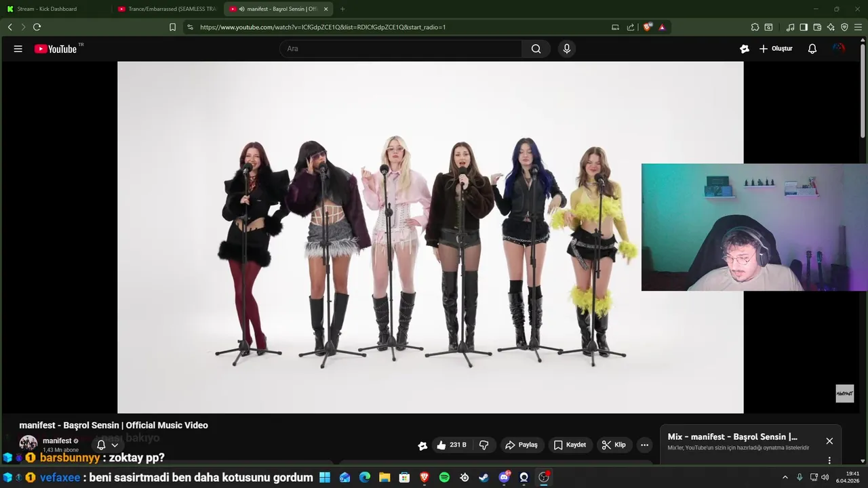Reload the current page

click(37, 27)
